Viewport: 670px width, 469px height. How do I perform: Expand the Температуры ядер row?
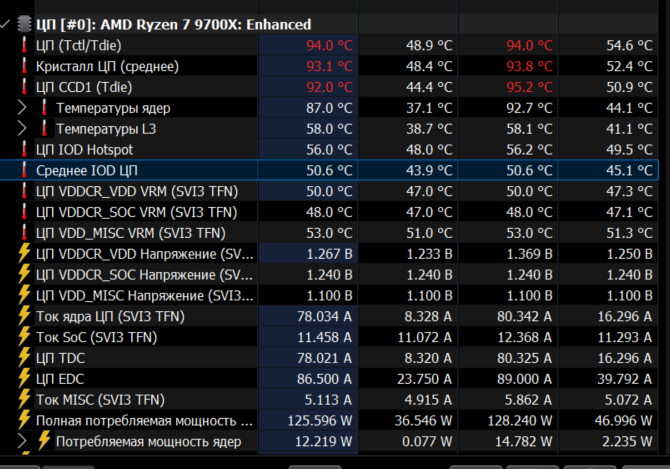[x=22, y=108]
